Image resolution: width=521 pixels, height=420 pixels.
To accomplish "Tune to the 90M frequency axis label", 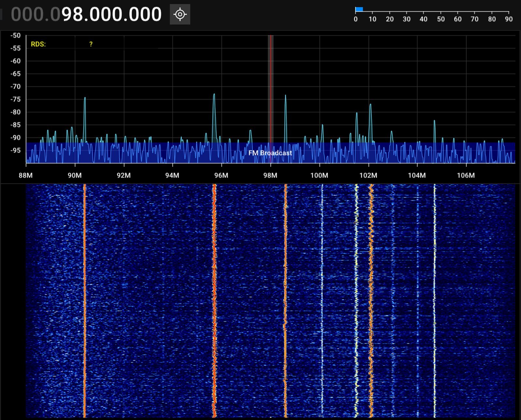I will click(75, 175).
